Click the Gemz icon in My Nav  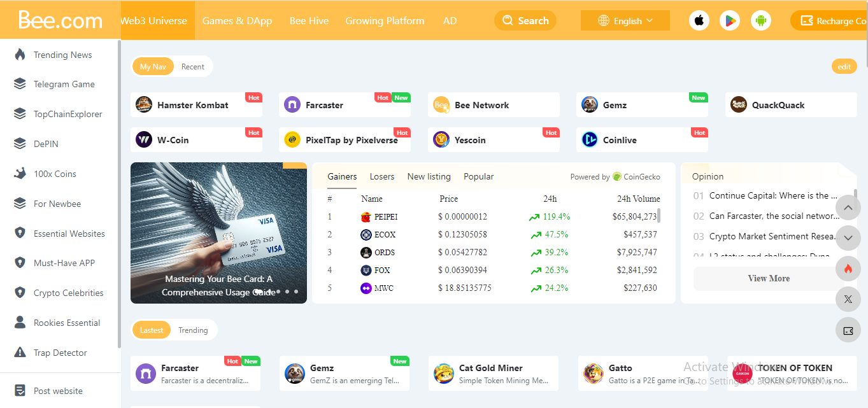tap(590, 105)
